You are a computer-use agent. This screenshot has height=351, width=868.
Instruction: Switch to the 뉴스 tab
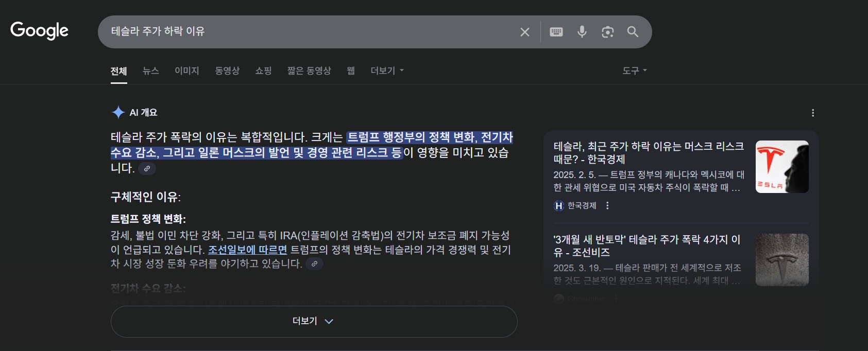coord(150,71)
